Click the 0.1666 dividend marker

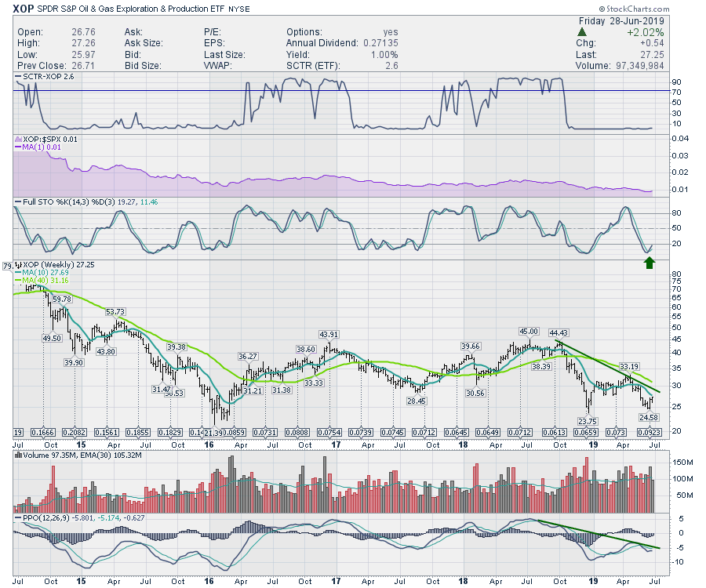(x=43, y=432)
